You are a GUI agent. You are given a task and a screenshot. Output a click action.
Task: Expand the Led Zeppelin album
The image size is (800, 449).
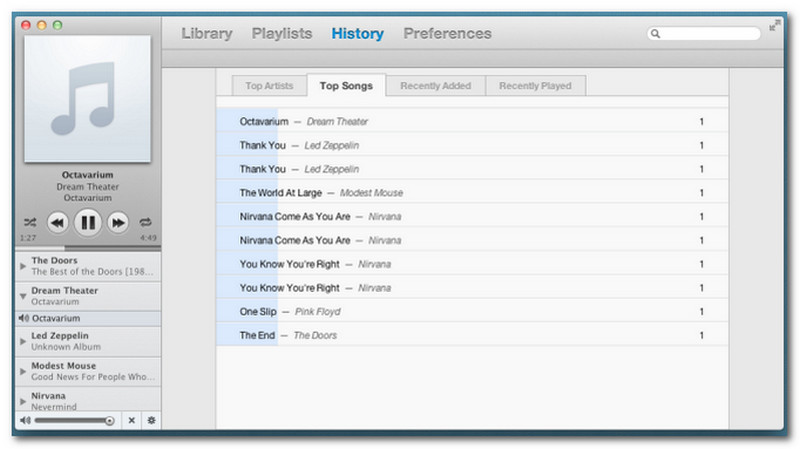coord(23,341)
